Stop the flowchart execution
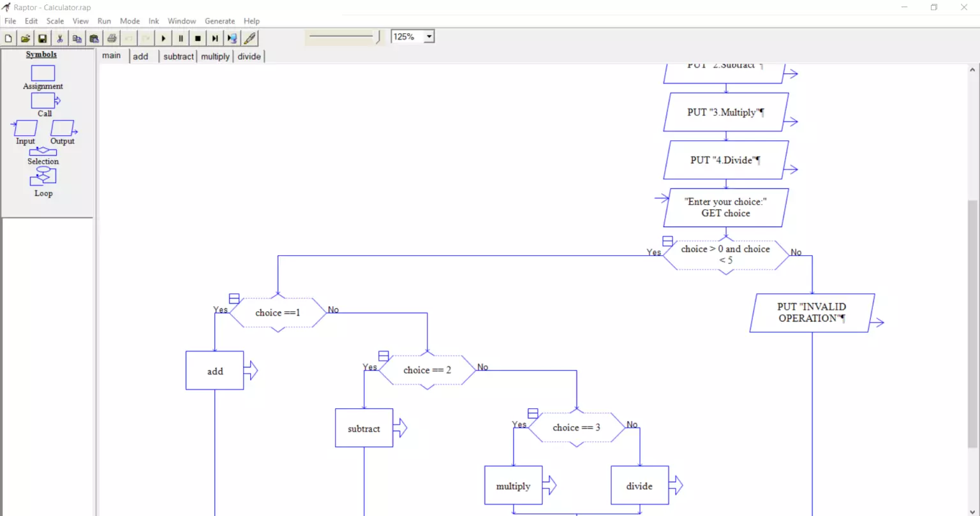The image size is (980, 516). (198, 38)
